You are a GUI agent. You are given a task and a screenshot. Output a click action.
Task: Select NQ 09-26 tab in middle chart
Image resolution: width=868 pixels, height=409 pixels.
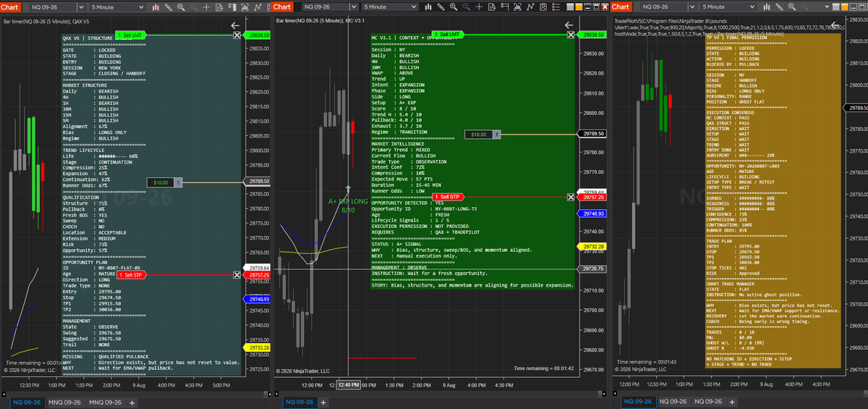[x=299, y=402]
